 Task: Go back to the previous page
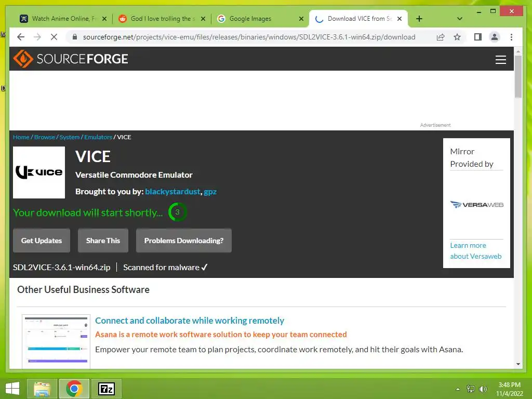click(x=21, y=37)
